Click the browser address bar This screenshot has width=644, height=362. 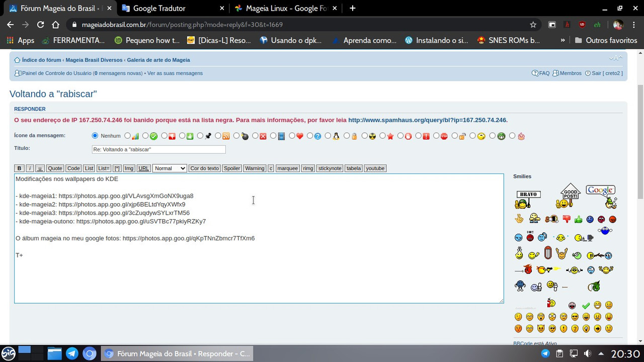pos(302,24)
